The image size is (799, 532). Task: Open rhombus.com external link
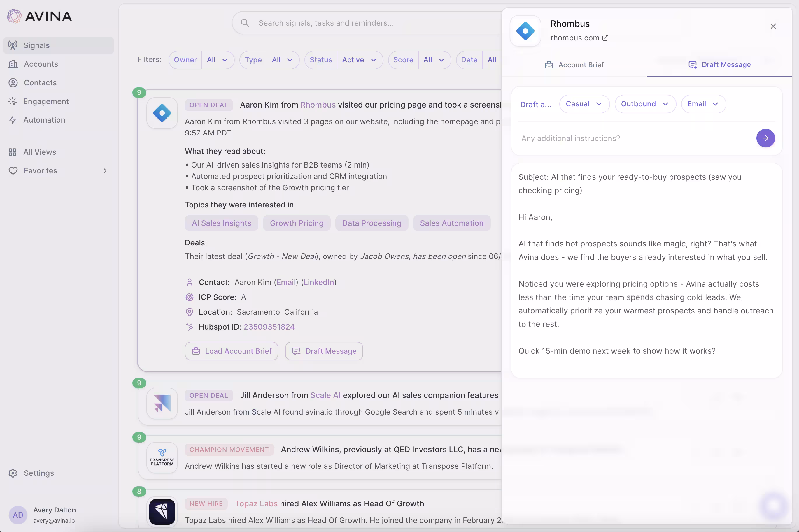579,38
